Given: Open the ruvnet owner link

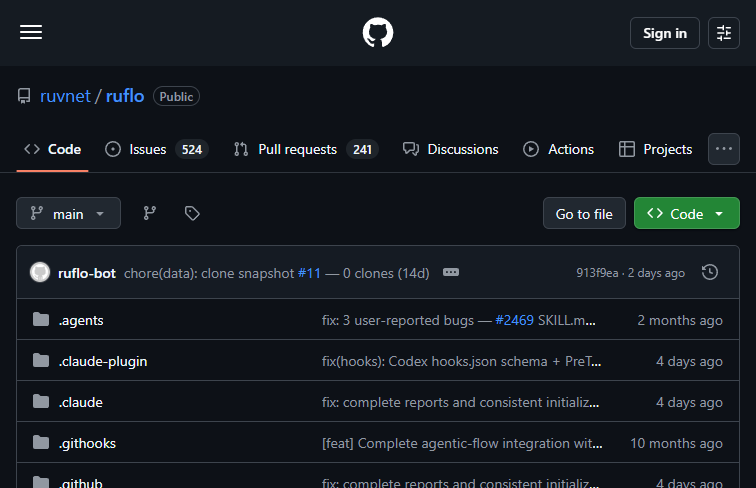Looking at the screenshot, I should [x=65, y=96].
